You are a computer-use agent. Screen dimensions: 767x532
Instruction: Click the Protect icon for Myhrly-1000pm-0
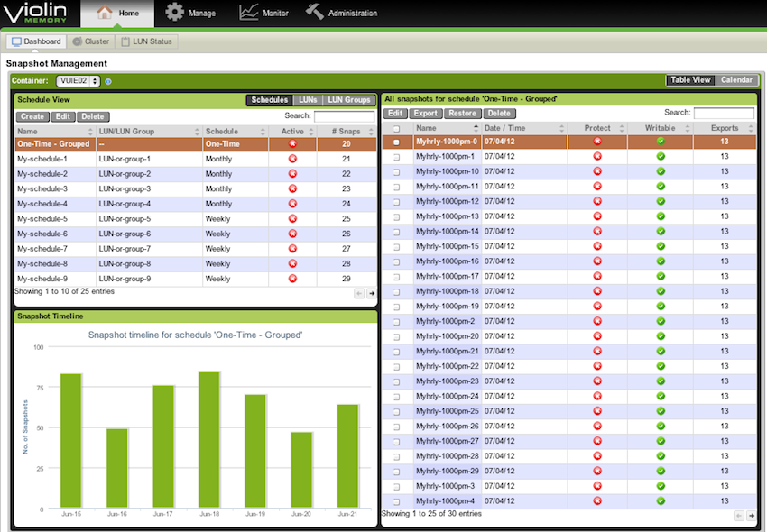point(597,142)
